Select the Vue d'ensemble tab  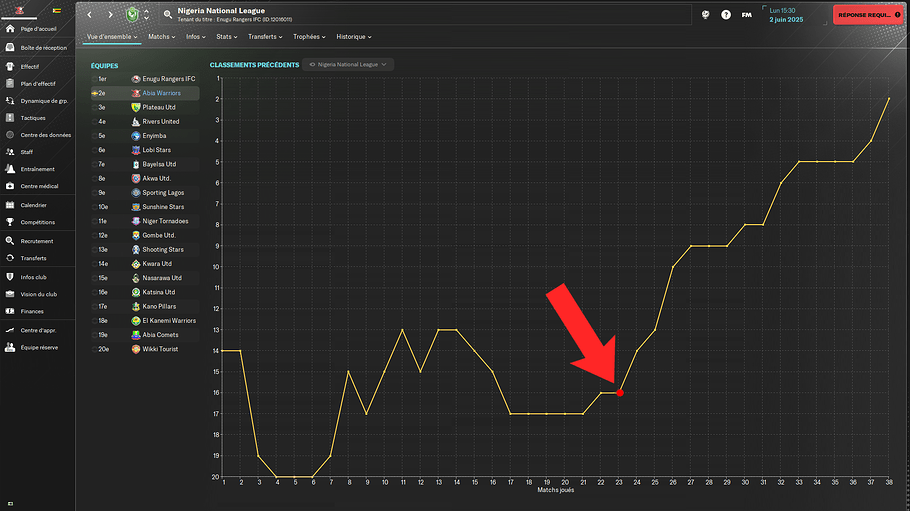click(112, 37)
